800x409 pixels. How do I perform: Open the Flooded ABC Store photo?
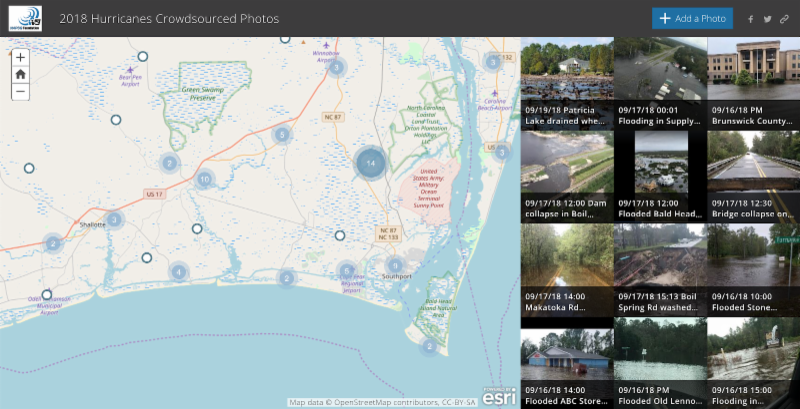(x=567, y=363)
